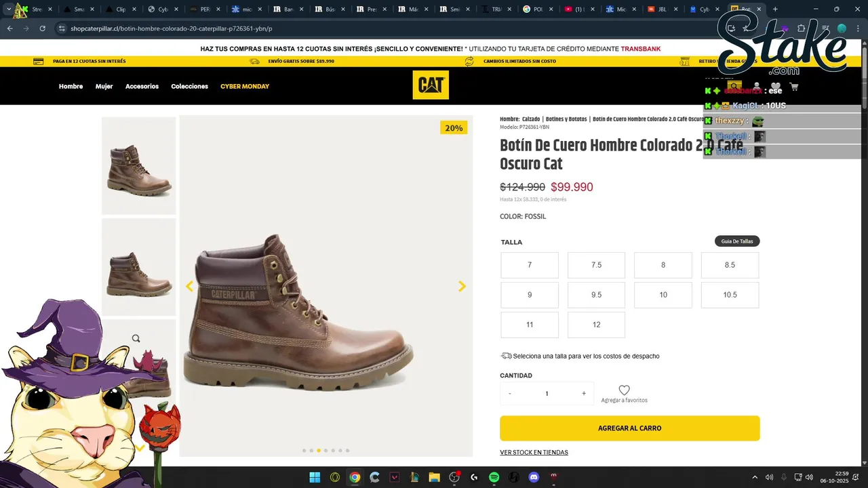The height and width of the screenshot is (488, 868).
Task: Go back to previous page in Chrome
Action: 9,28
